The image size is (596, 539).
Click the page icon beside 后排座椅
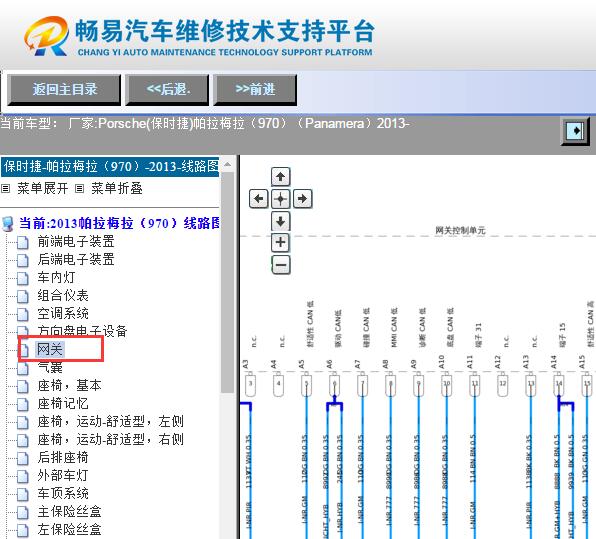tap(23, 458)
